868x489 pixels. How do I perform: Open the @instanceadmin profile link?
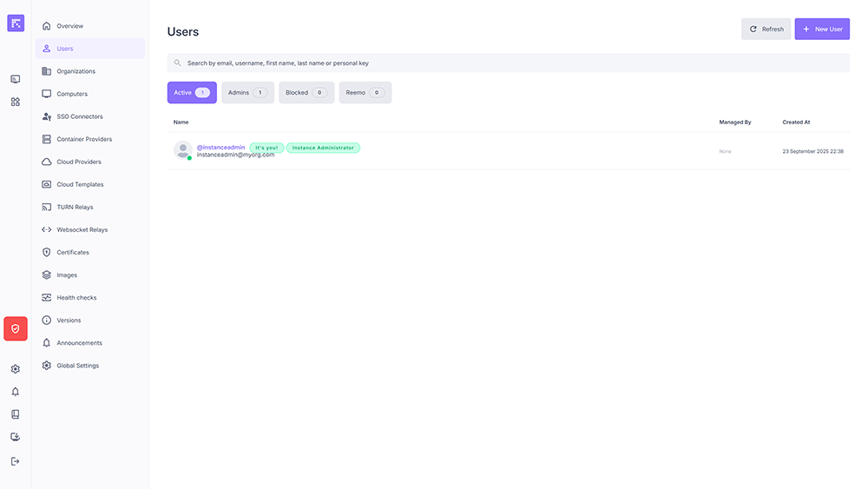pos(220,148)
